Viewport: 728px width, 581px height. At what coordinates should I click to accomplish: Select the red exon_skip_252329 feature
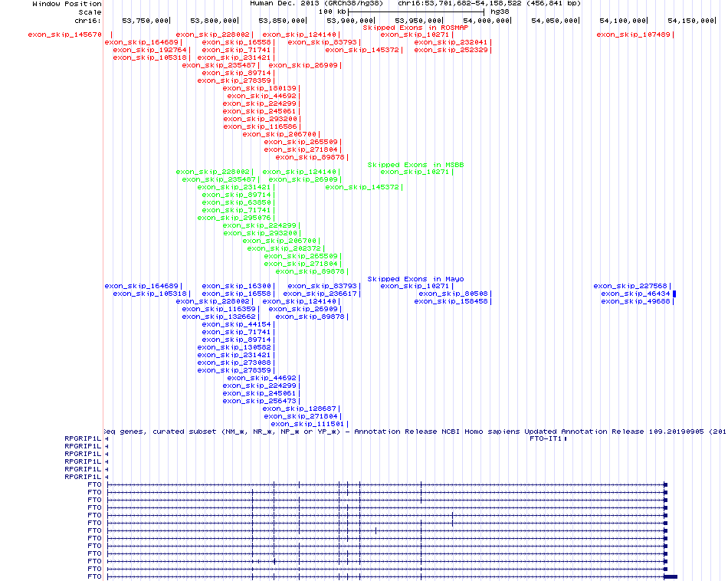click(451, 50)
